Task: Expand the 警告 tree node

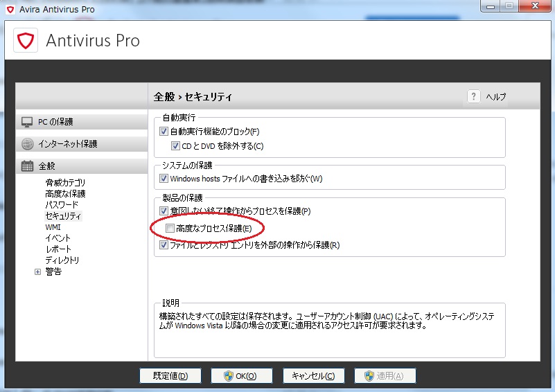Action: pyautogui.click(x=38, y=271)
